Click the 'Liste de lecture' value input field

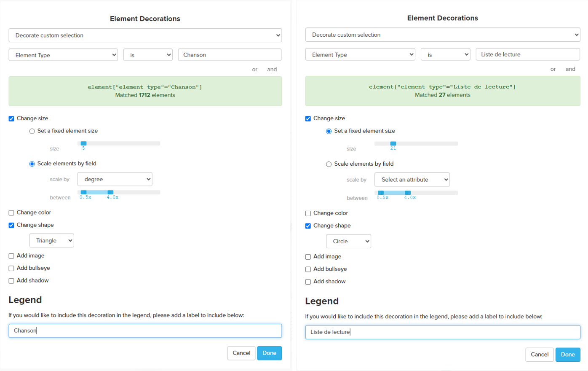click(528, 54)
